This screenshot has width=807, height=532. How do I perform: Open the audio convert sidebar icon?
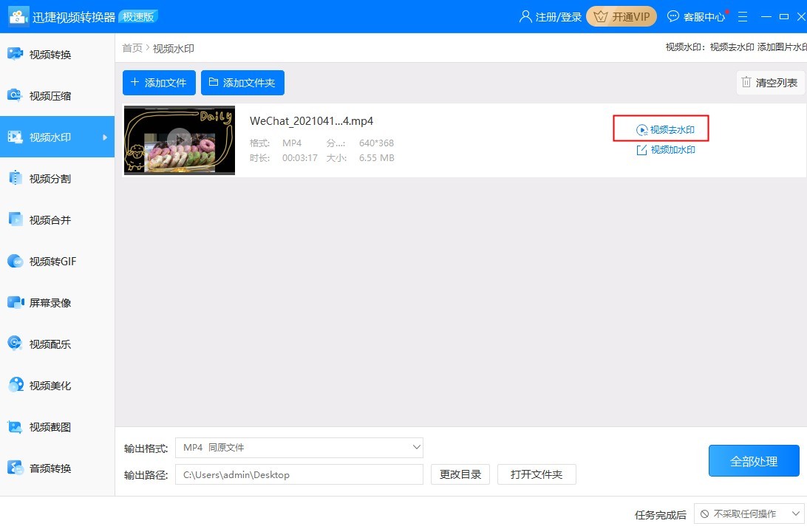tap(16, 468)
